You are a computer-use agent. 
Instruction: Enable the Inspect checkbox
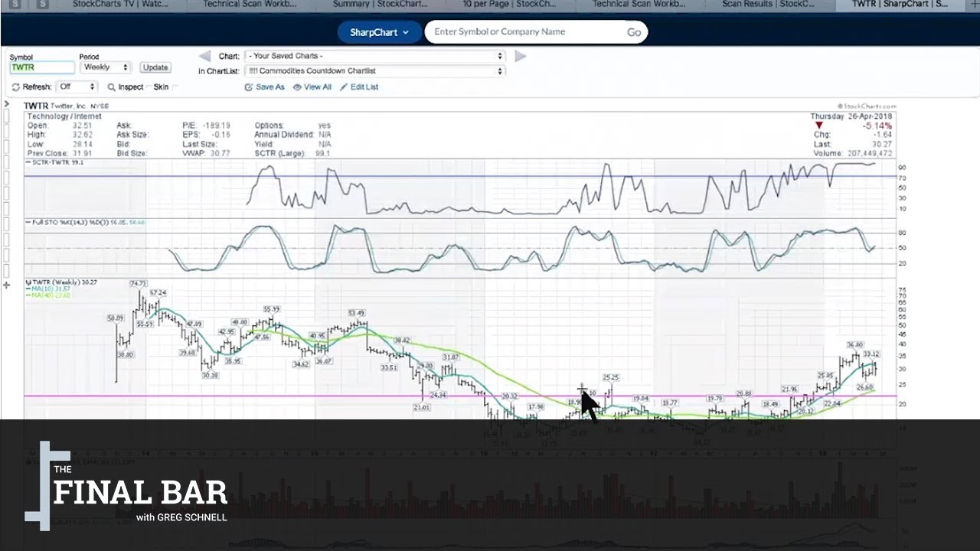point(149,87)
